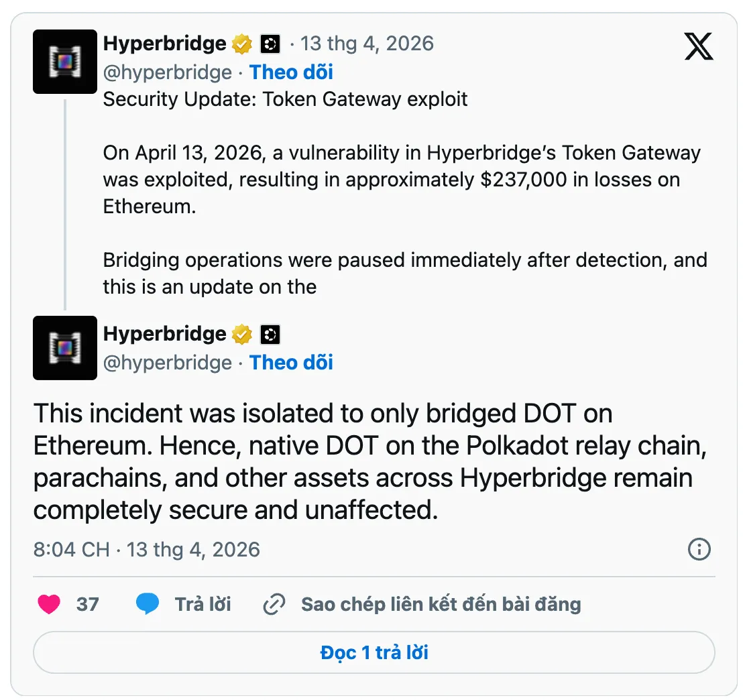Viewport: 743px width, 700px height.
Task: Click Sao chép liên kết đến bài đăng text
Action: 439,603
